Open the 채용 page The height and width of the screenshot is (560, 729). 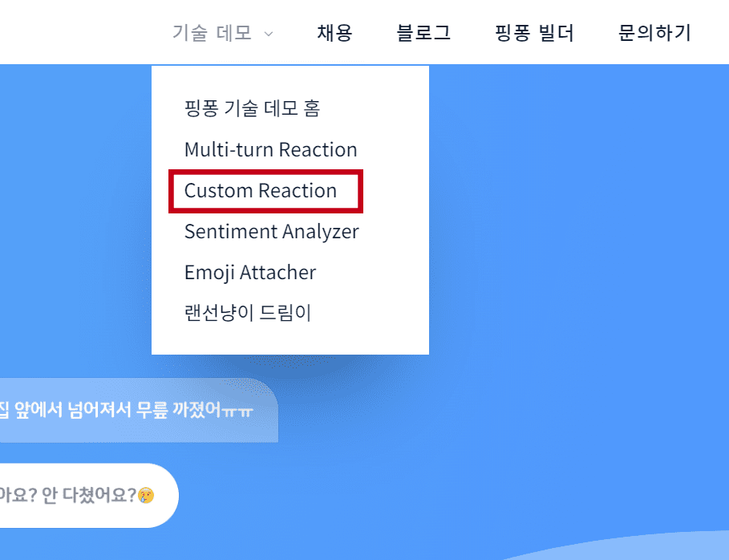point(334,33)
